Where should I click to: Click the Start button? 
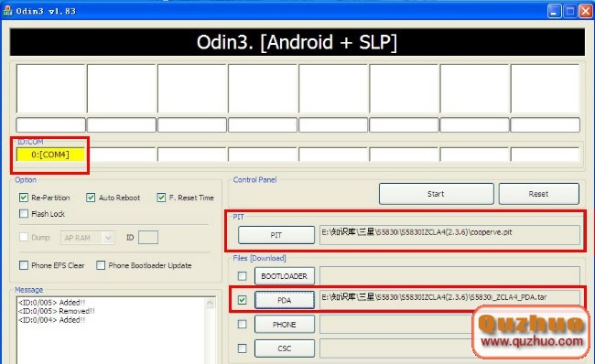(436, 194)
